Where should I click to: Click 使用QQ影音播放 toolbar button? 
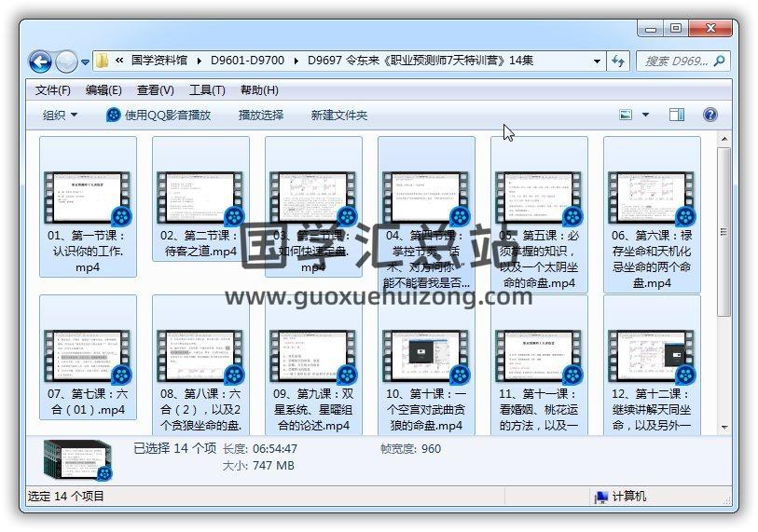coord(158,115)
